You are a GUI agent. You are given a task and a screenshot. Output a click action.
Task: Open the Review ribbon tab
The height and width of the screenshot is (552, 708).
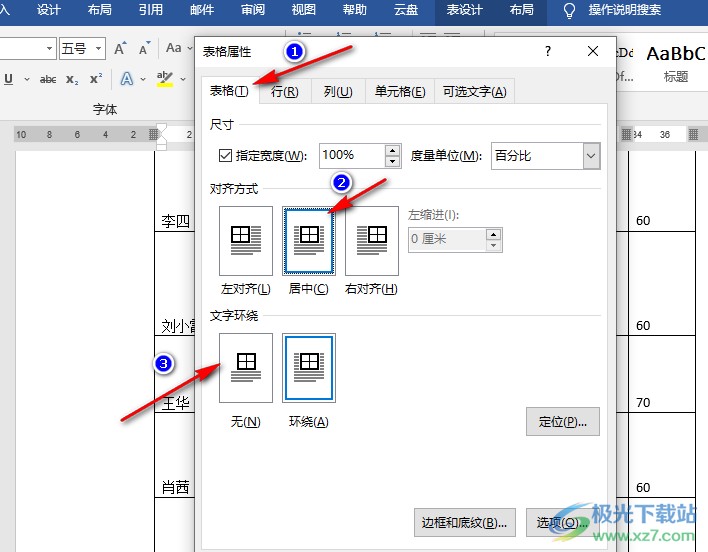pos(252,10)
